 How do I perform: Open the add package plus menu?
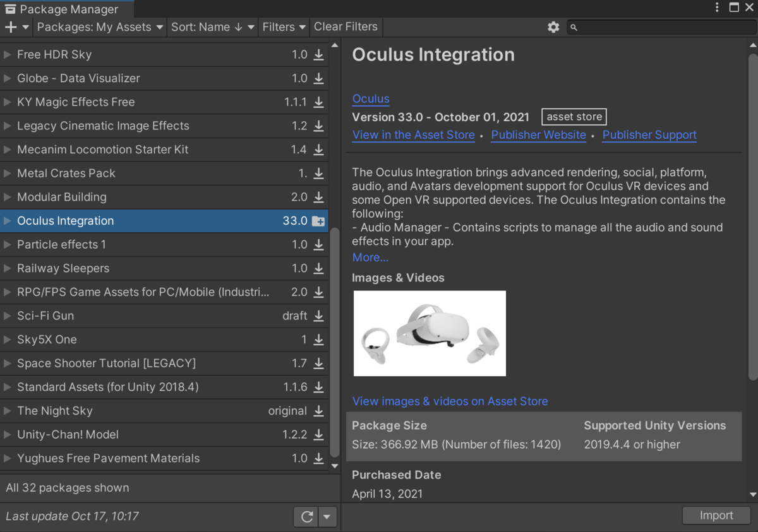click(x=16, y=27)
